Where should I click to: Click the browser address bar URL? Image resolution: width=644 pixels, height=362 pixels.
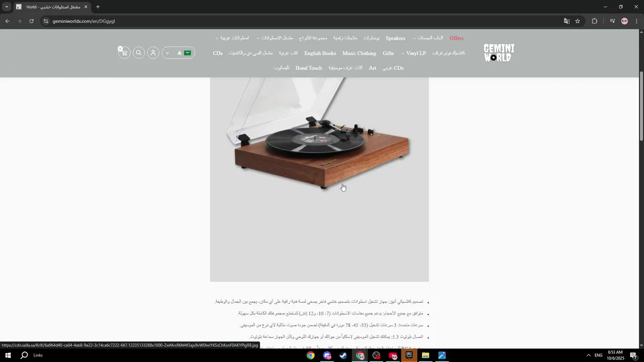(x=84, y=21)
